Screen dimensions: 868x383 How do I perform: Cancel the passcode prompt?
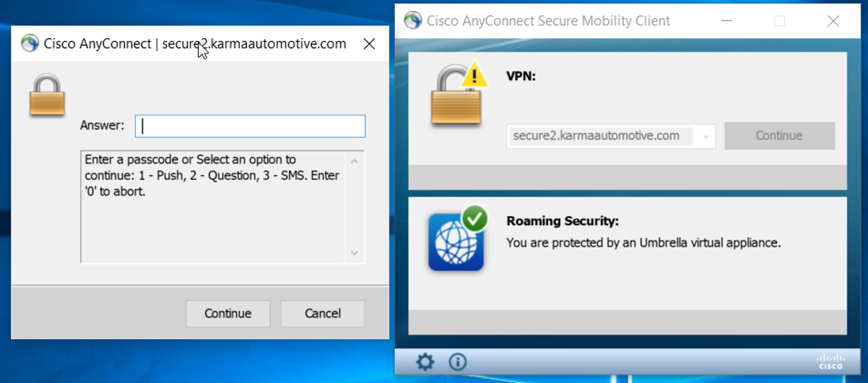pos(322,313)
